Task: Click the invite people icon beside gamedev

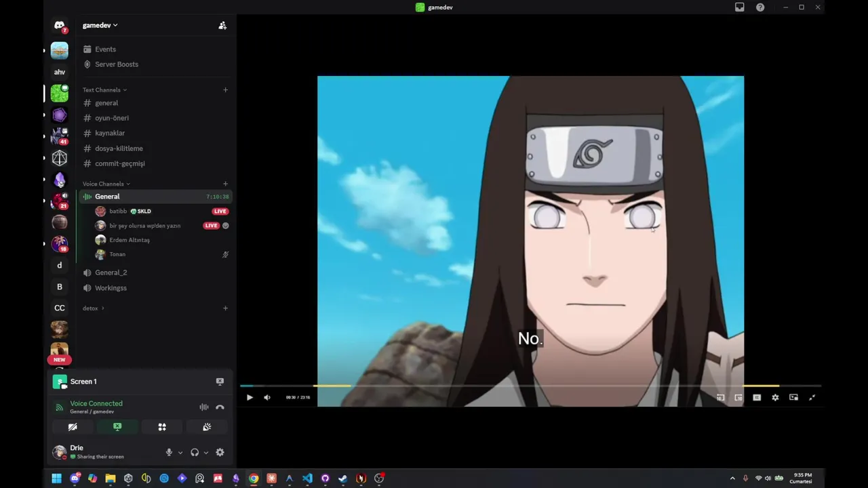Action: (x=222, y=25)
